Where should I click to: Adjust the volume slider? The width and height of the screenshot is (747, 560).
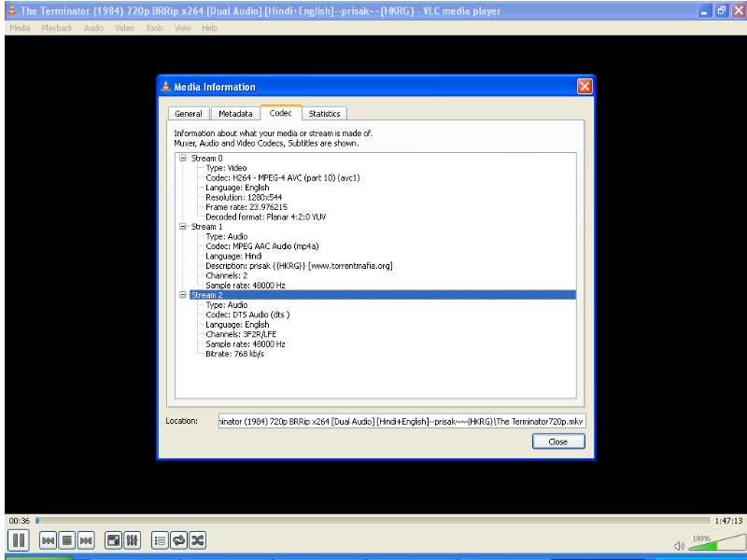(716, 542)
